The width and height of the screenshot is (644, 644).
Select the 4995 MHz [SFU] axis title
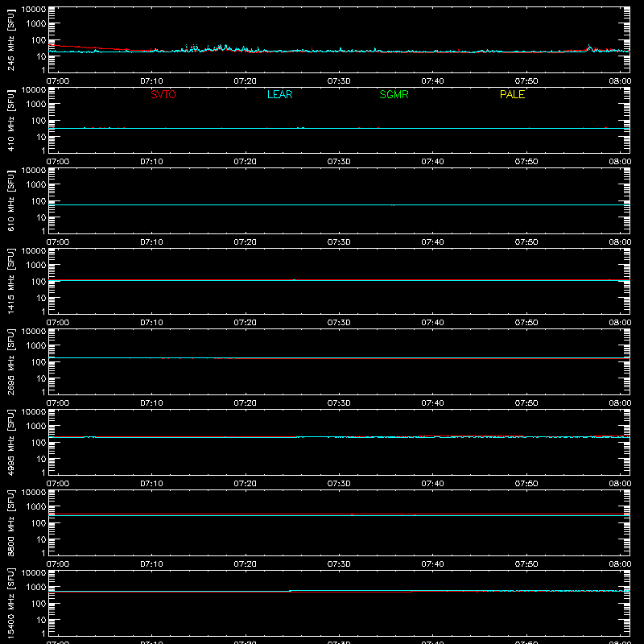10,442
